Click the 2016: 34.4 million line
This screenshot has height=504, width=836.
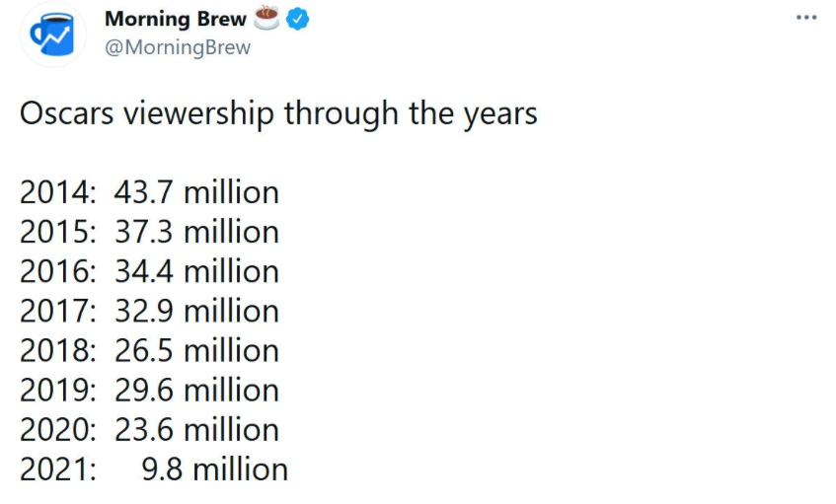point(149,271)
